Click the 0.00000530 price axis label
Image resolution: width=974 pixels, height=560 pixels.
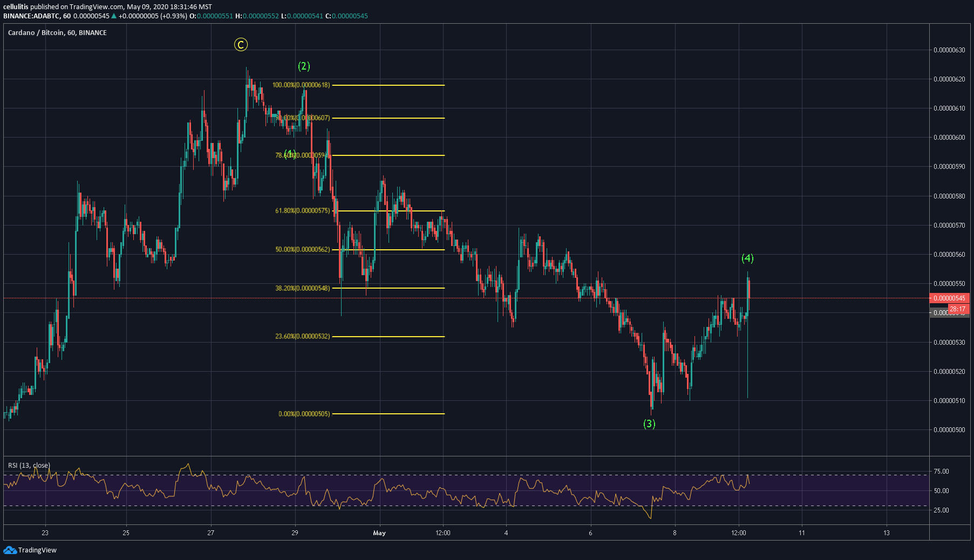(x=949, y=343)
